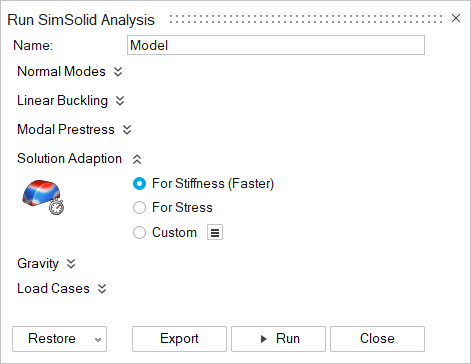471x364 pixels.
Task: Expand the Normal Modes section chevron
Action: [x=118, y=72]
